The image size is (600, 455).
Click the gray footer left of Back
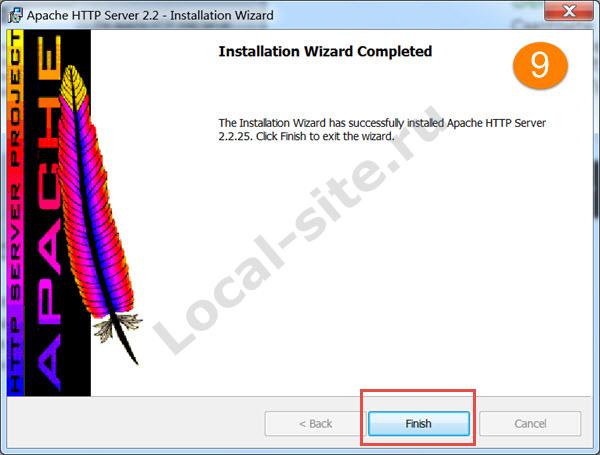(134, 423)
